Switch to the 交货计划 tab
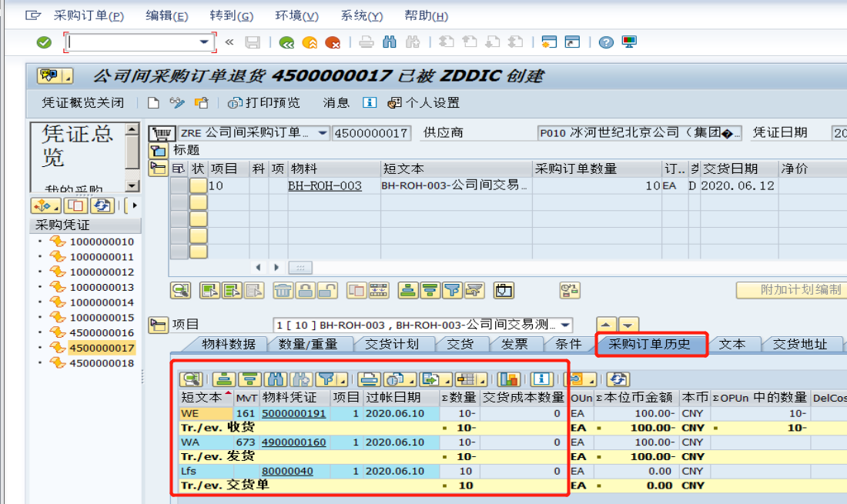 tap(392, 344)
